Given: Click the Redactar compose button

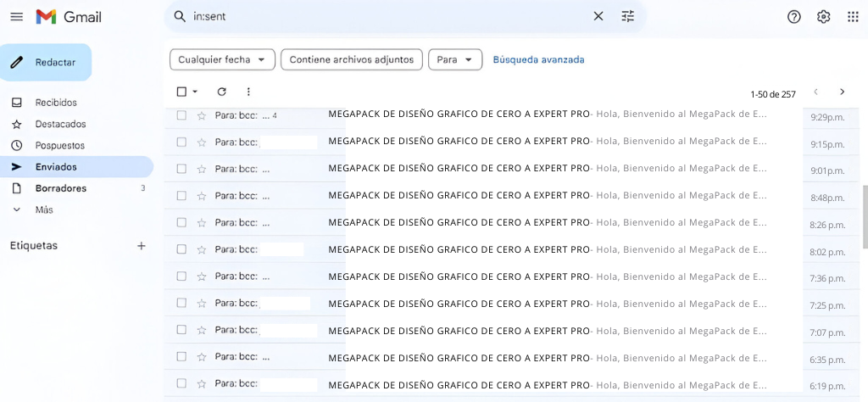Looking at the screenshot, I should (46, 63).
